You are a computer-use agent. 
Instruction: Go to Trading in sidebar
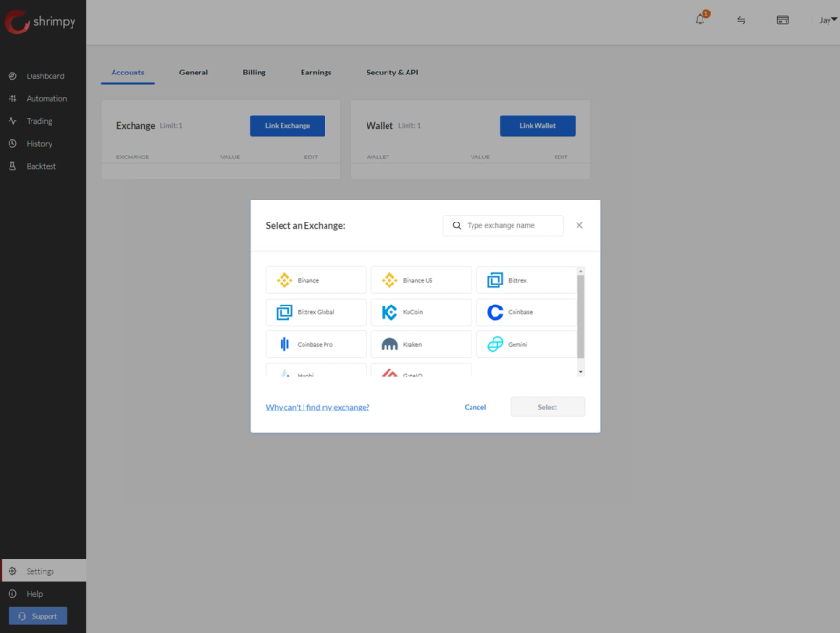[x=43, y=121]
